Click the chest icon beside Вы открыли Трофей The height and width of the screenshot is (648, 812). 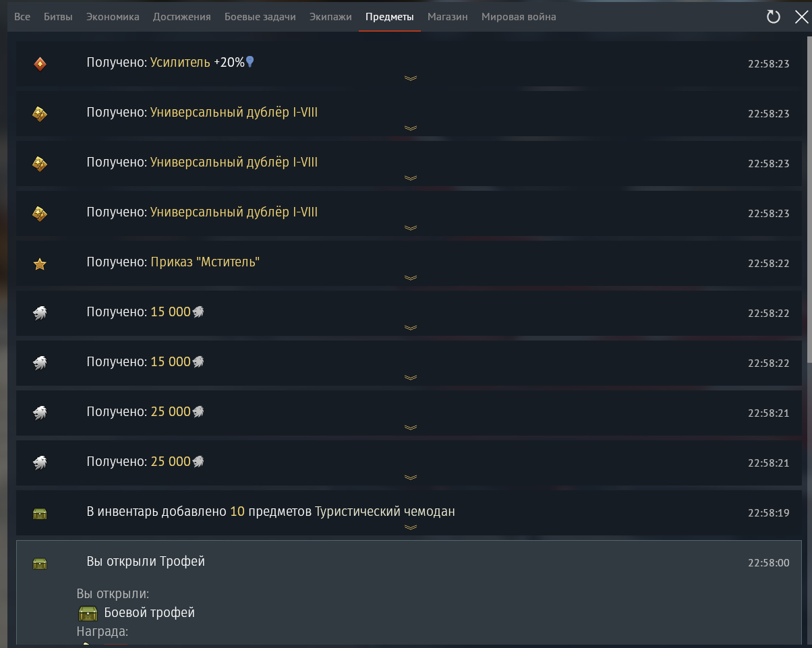(40, 563)
